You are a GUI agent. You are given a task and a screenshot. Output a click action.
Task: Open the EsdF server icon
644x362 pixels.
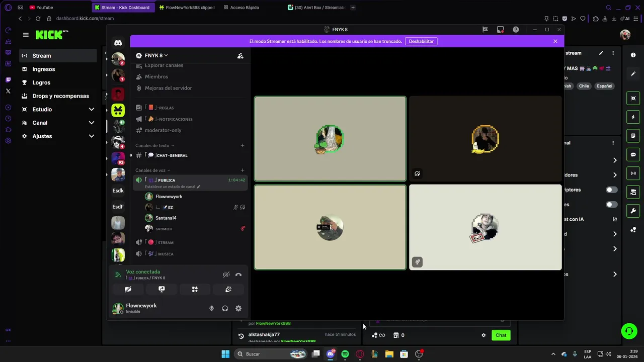click(x=118, y=207)
